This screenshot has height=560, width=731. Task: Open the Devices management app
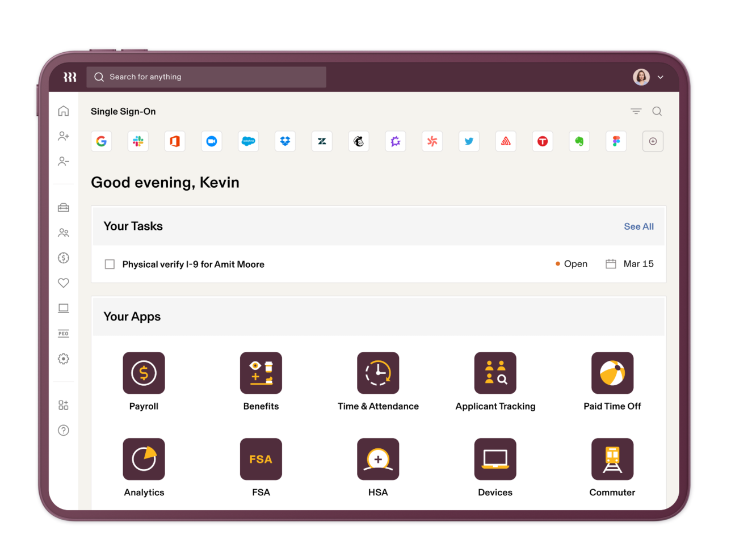(x=495, y=458)
